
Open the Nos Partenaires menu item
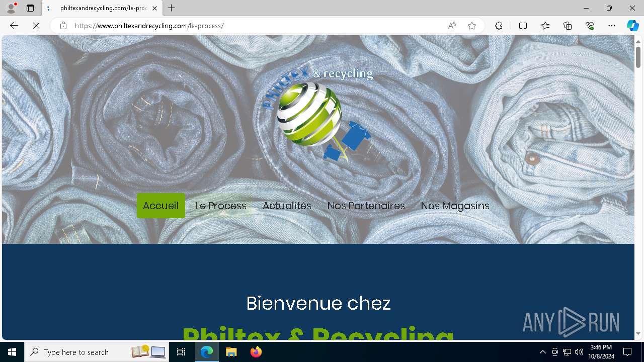pos(366,206)
